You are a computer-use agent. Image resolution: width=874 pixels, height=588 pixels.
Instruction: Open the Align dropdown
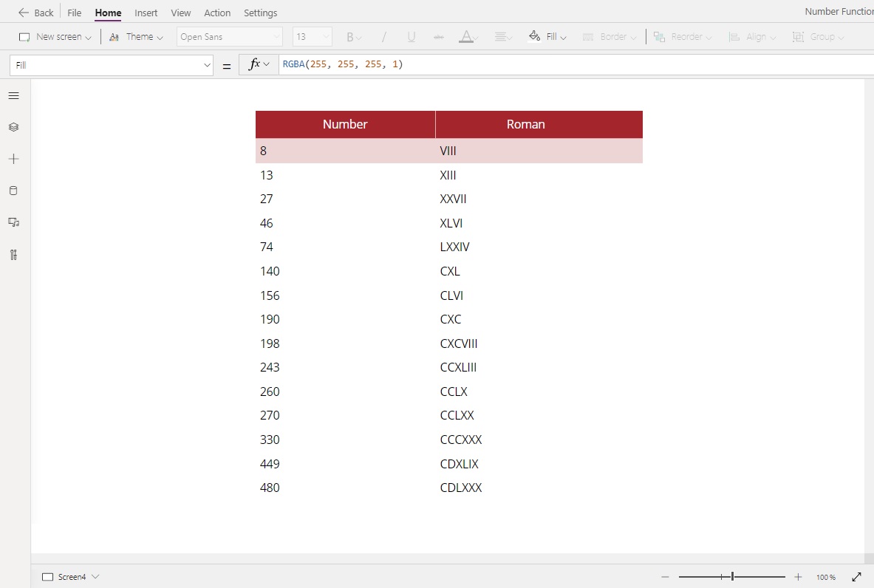(753, 37)
